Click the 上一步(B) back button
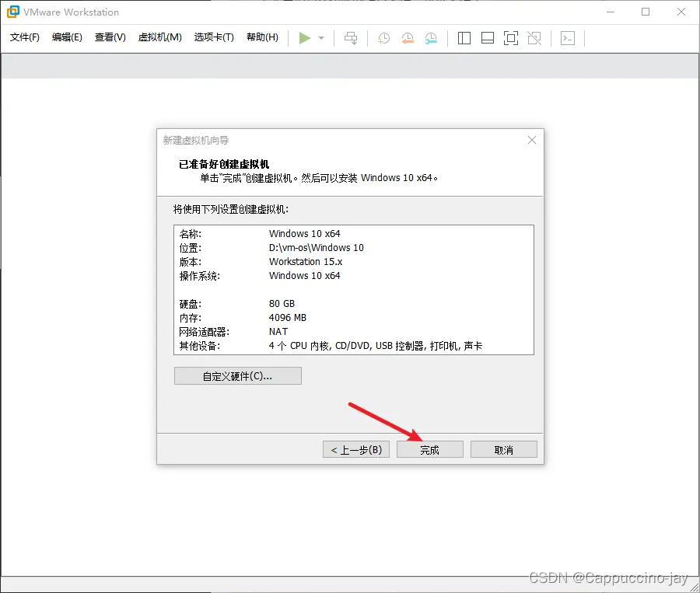 coord(355,449)
